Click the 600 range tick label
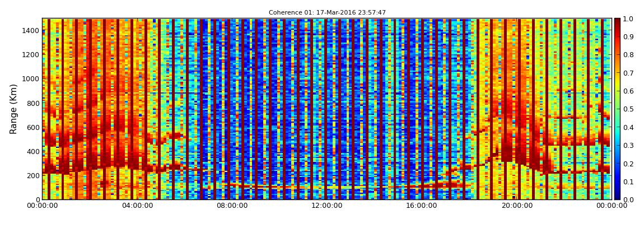The width and height of the screenshot is (644, 228). pyautogui.click(x=34, y=127)
